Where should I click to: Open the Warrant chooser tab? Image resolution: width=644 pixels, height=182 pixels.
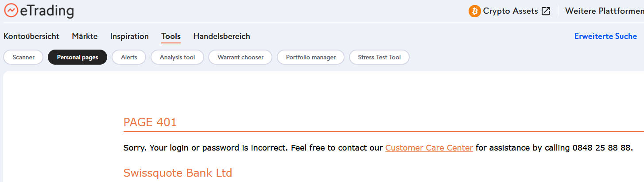coord(241,57)
